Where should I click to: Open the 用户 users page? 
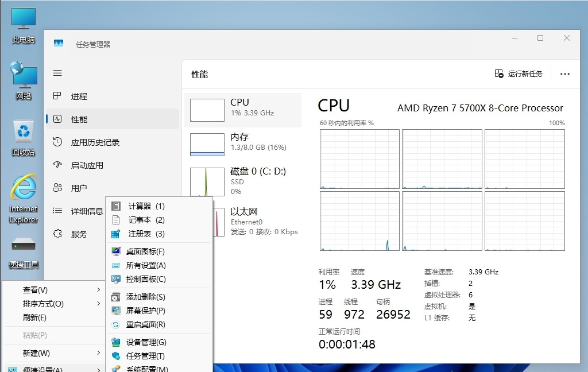(x=113, y=188)
